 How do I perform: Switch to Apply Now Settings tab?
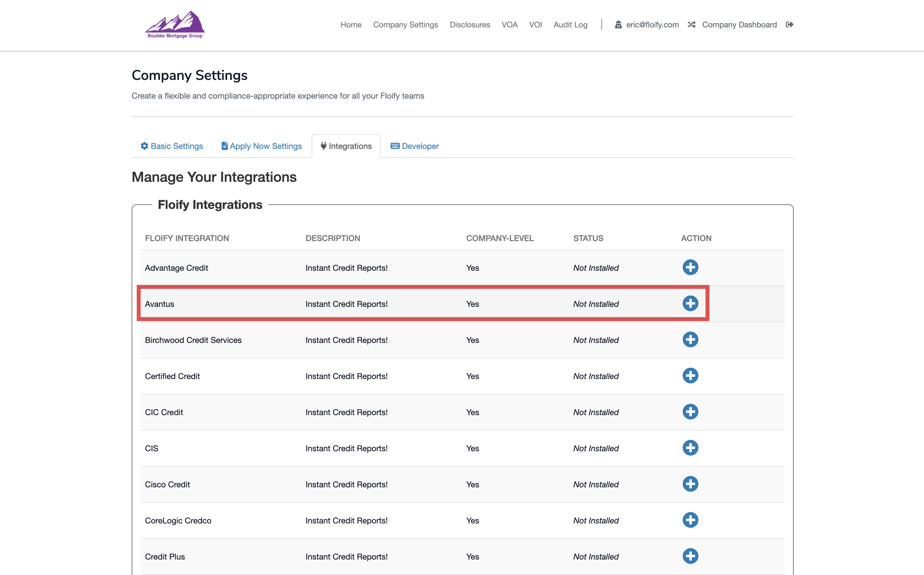coord(261,146)
